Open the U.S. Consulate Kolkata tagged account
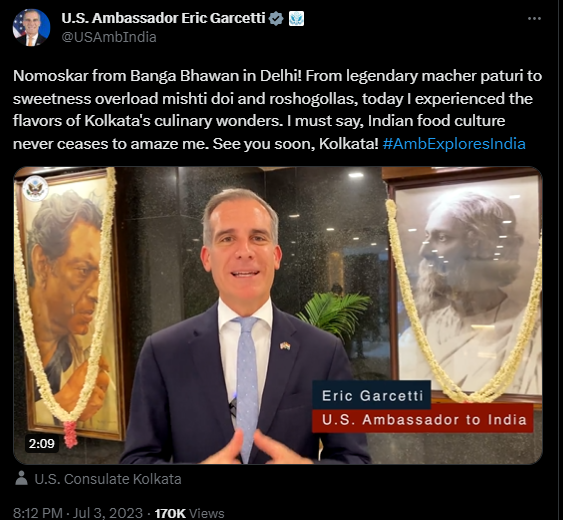 pyautogui.click(x=108, y=479)
